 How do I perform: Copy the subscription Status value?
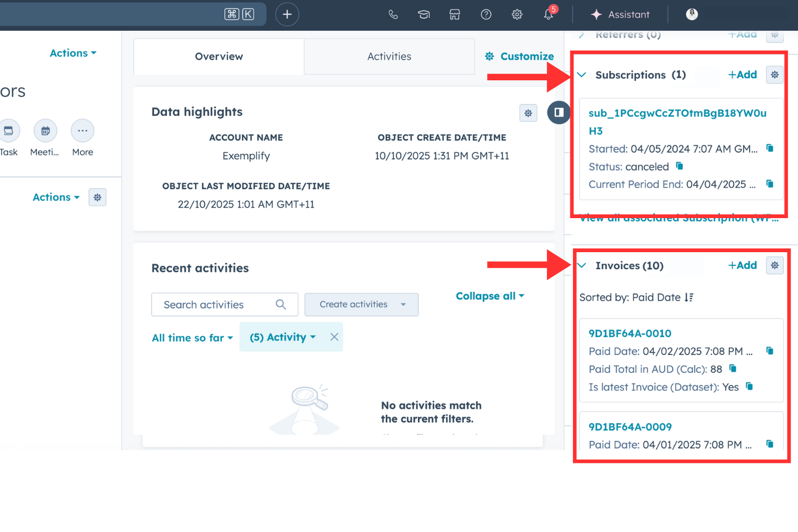(x=679, y=166)
